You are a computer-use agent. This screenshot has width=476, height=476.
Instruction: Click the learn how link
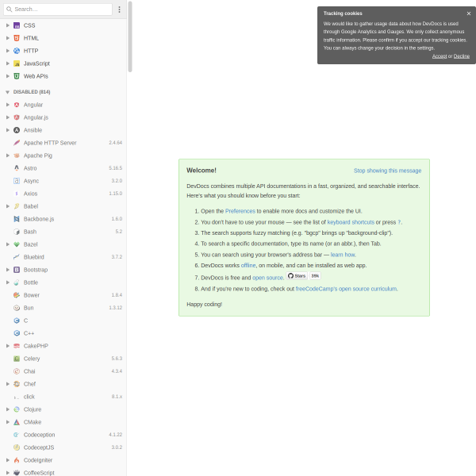click(343, 255)
